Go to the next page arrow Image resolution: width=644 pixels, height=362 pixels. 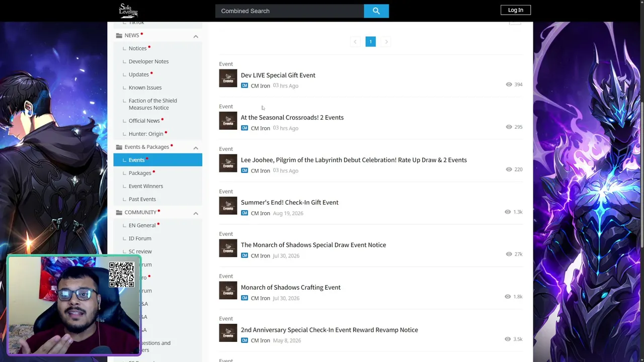pyautogui.click(x=386, y=42)
